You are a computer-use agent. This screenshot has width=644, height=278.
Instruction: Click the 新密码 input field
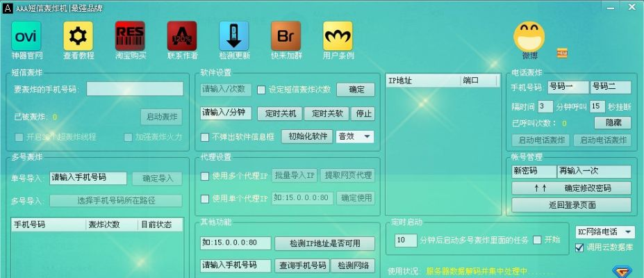pyautogui.click(x=533, y=171)
